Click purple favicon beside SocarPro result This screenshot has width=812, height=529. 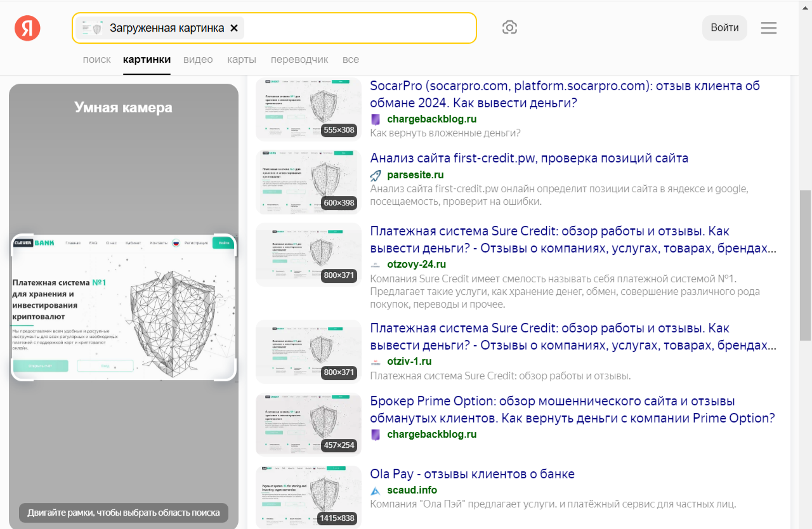click(x=376, y=119)
